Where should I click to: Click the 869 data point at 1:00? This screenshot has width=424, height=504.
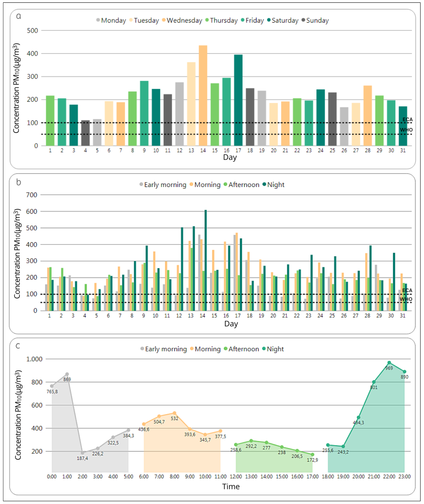pyautogui.click(x=67, y=374)
